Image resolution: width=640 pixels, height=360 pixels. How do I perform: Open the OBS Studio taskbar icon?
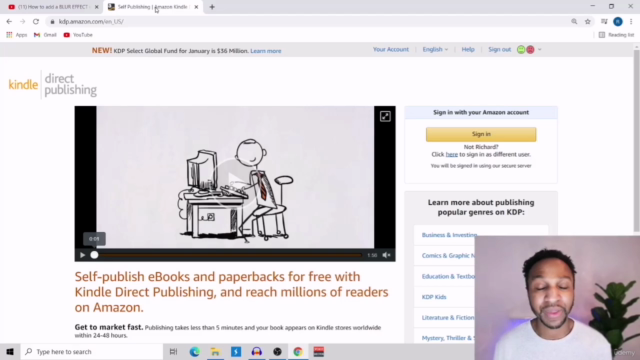278,351
